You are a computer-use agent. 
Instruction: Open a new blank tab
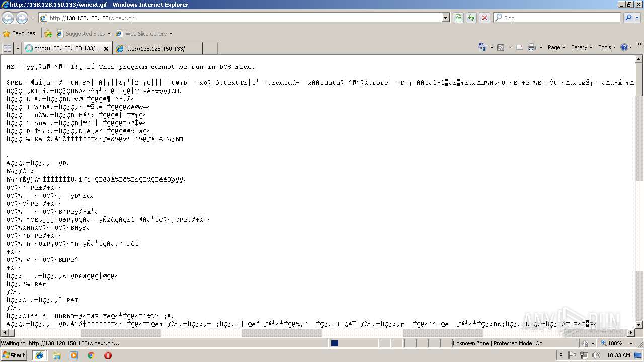(x=210, y=49)
